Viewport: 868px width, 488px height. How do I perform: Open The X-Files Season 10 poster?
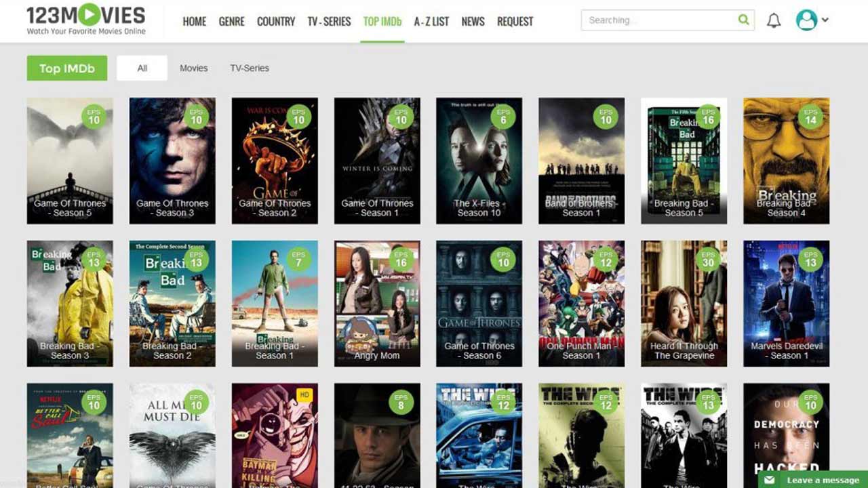479,161
